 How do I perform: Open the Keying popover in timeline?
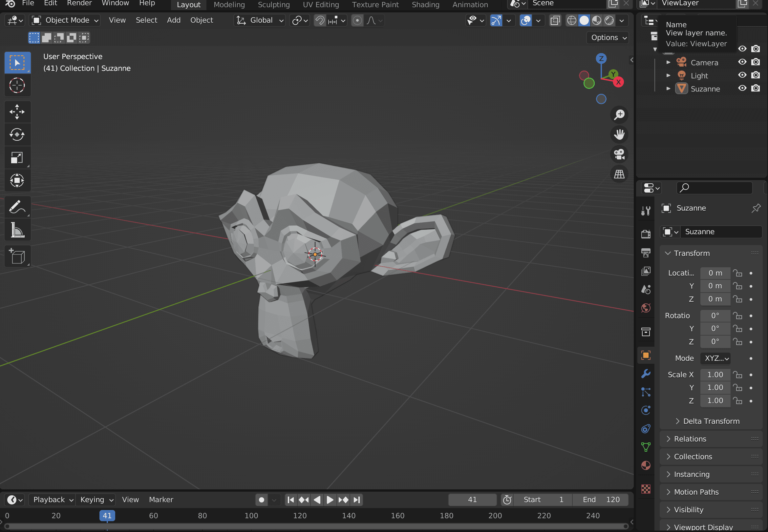pyautogui.click(x=96, y=500)
